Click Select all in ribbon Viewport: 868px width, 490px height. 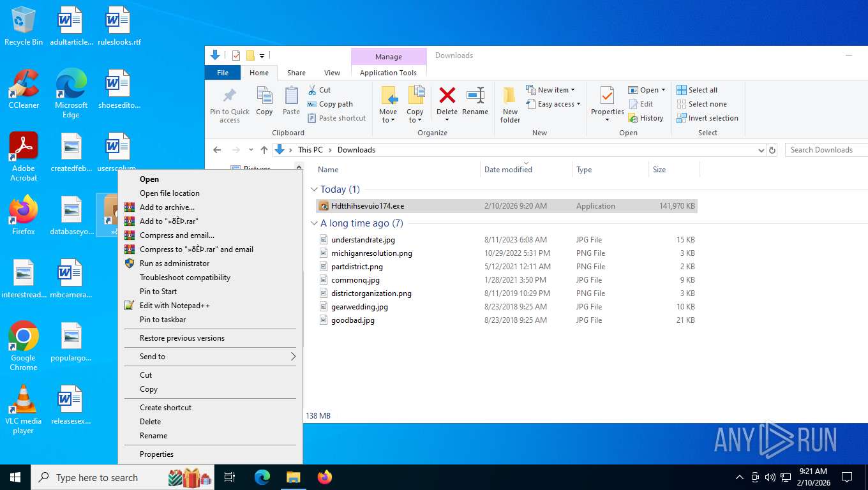coord(697,90)
